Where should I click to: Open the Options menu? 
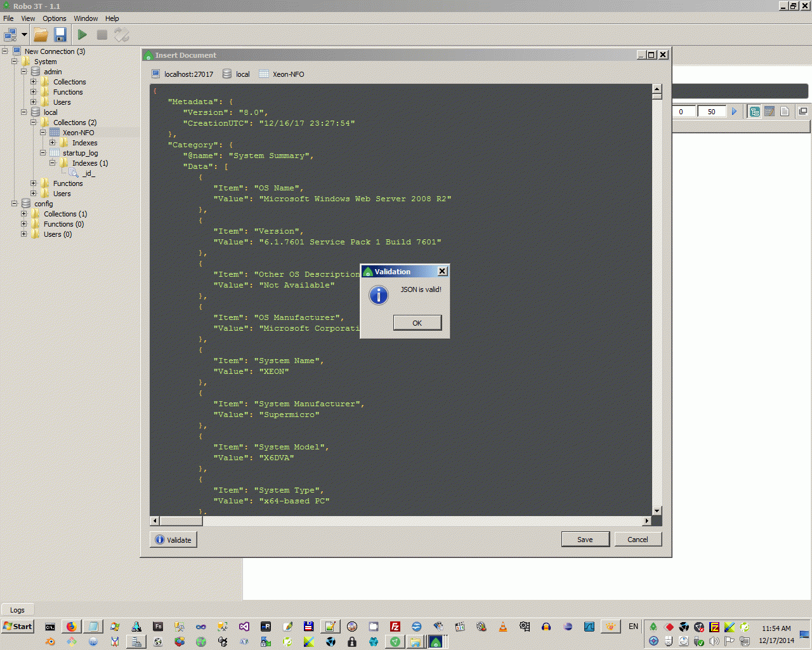pyautogui.click(x=55, y=18)
